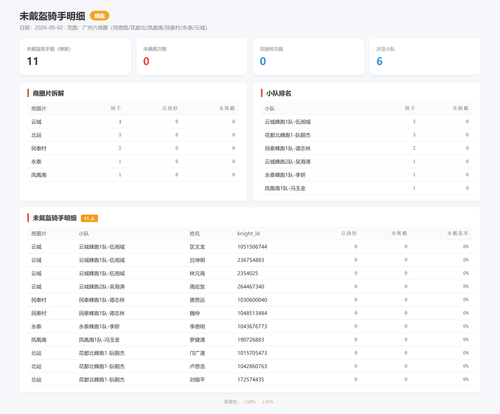Click the 小队排名 section heading
The height and width of the screenshot is (414, 500).
[x=278, y=93]
